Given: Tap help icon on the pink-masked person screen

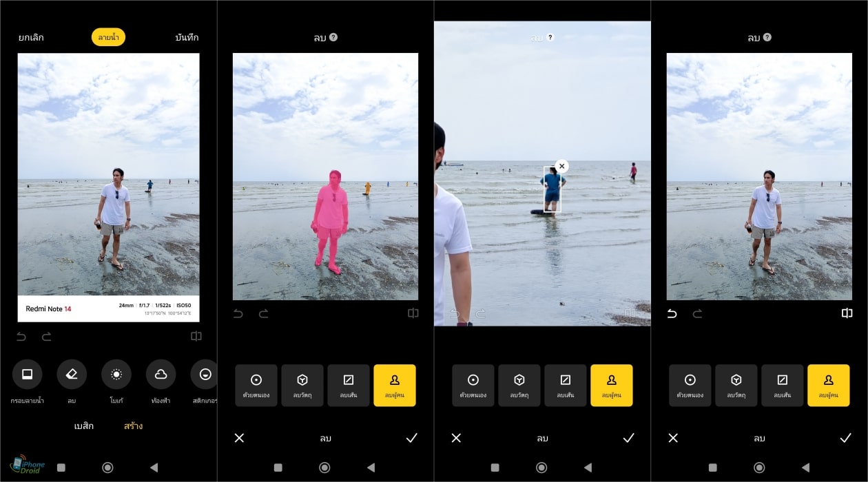Looking at the screenshot, I should click(x=333, y=37).
